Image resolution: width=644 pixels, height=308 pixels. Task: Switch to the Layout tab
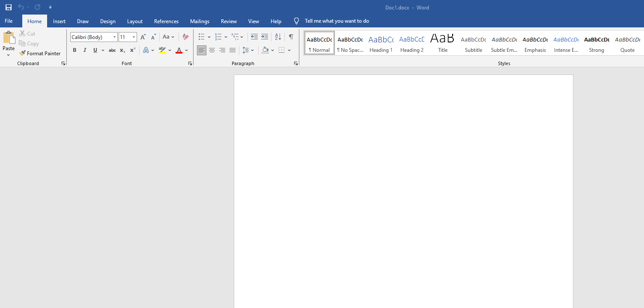tap(135, 21)
